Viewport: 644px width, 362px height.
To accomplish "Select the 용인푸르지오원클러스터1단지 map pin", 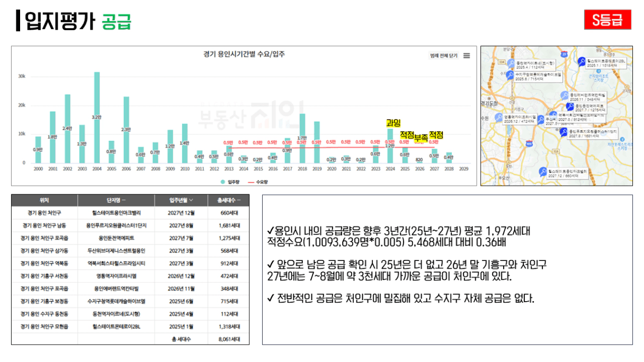I will click(564, 132).
